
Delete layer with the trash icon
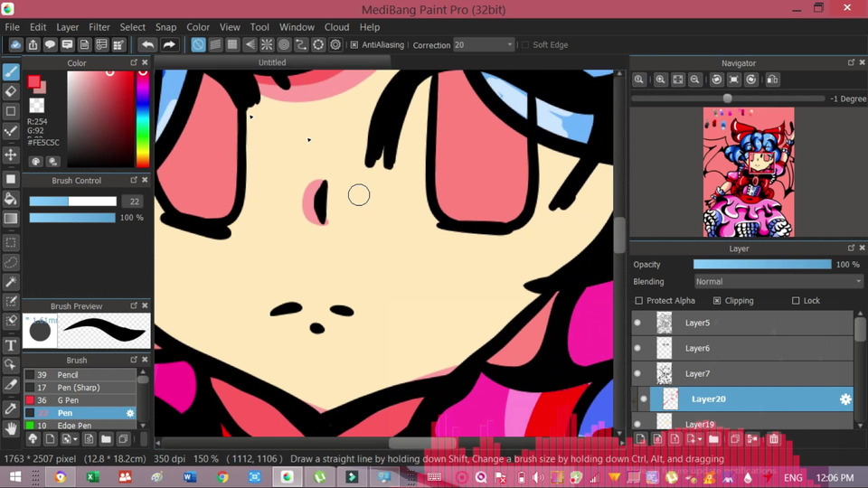tap(774, 439)
